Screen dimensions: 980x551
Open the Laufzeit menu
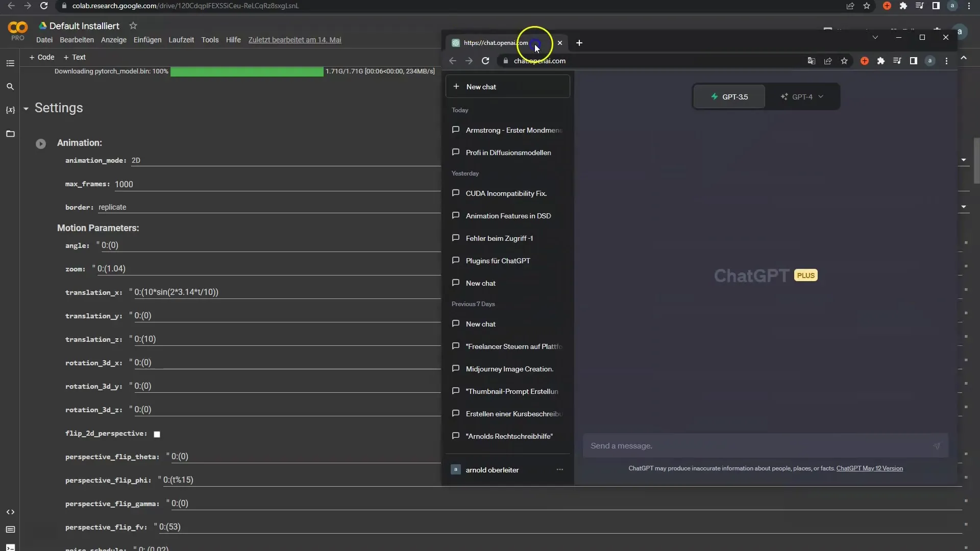coord(181,40)
